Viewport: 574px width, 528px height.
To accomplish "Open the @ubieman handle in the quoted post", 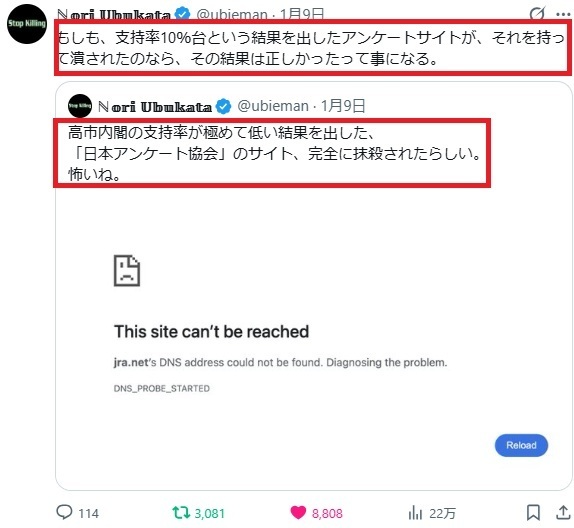I will pyautogui.click(x=273, y=106).
